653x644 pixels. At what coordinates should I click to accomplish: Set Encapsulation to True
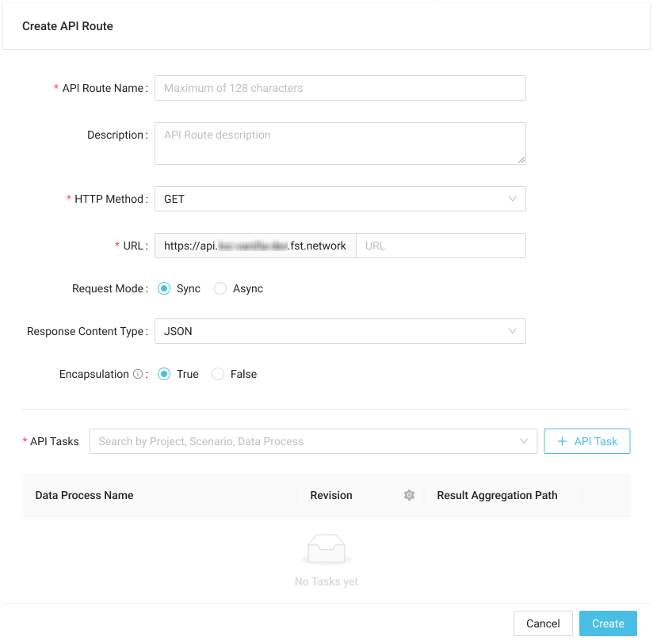[x=165, y=374]
